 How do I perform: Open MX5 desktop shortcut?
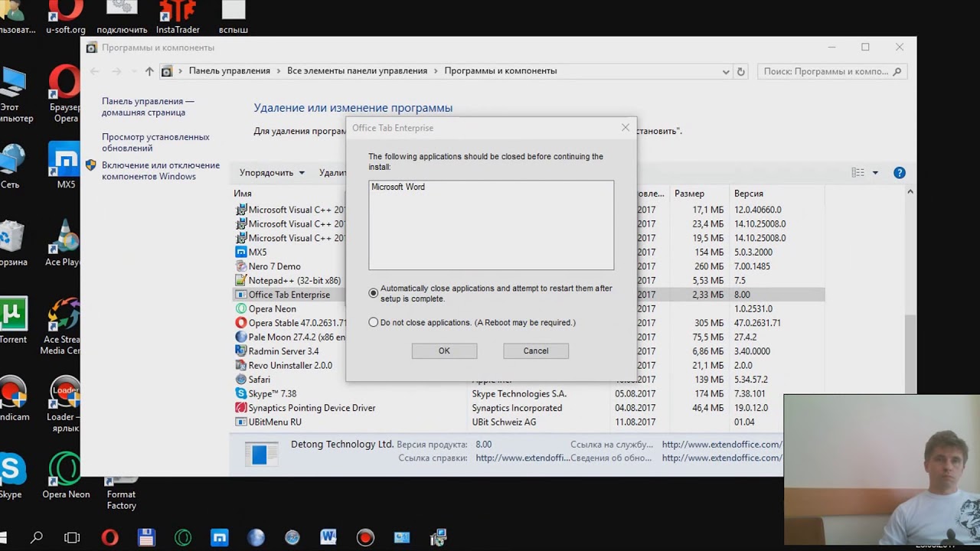[66, 165]
